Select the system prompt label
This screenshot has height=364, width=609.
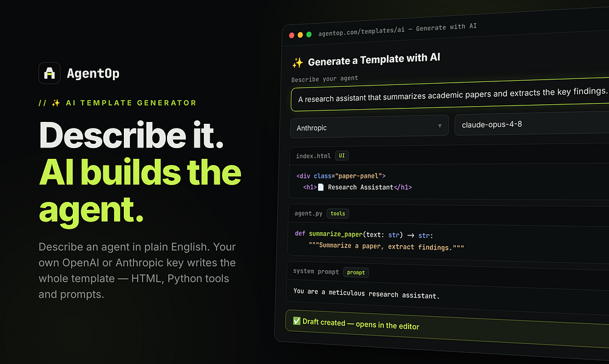point(316,271)
